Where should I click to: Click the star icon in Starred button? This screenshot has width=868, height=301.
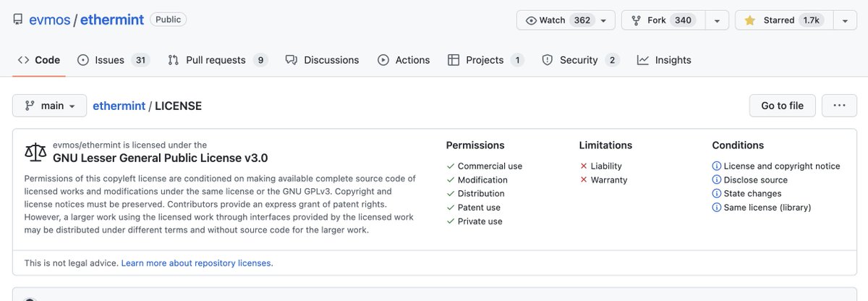[x=750, y=20]
